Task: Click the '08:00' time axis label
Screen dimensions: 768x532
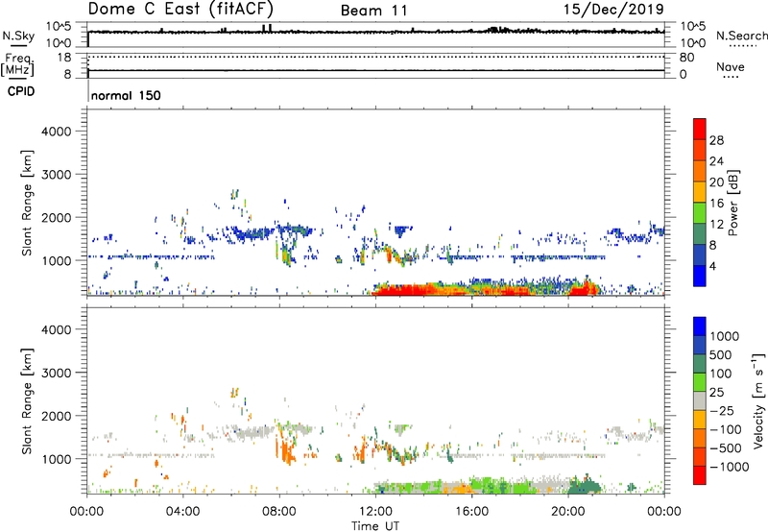Action: [279, 512]
